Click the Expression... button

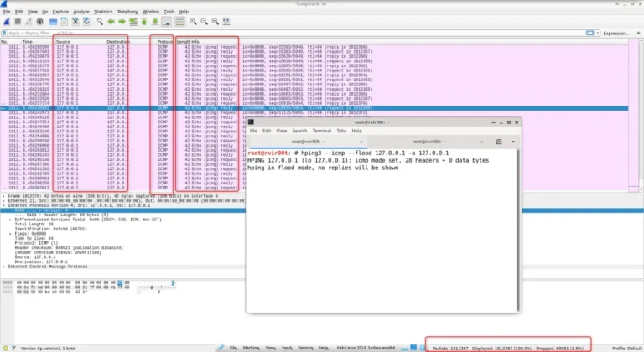point(615,33)
